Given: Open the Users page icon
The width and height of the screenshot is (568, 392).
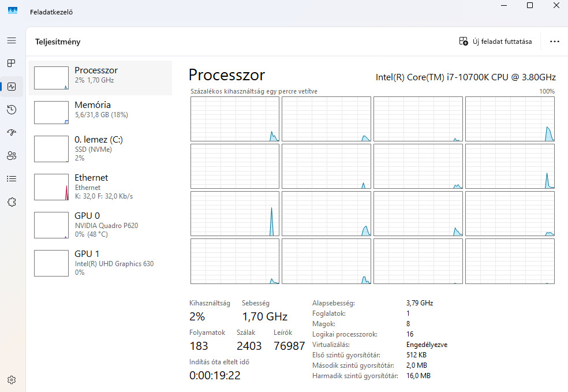Looking at the screenshot, I should [x=12, y=155].
